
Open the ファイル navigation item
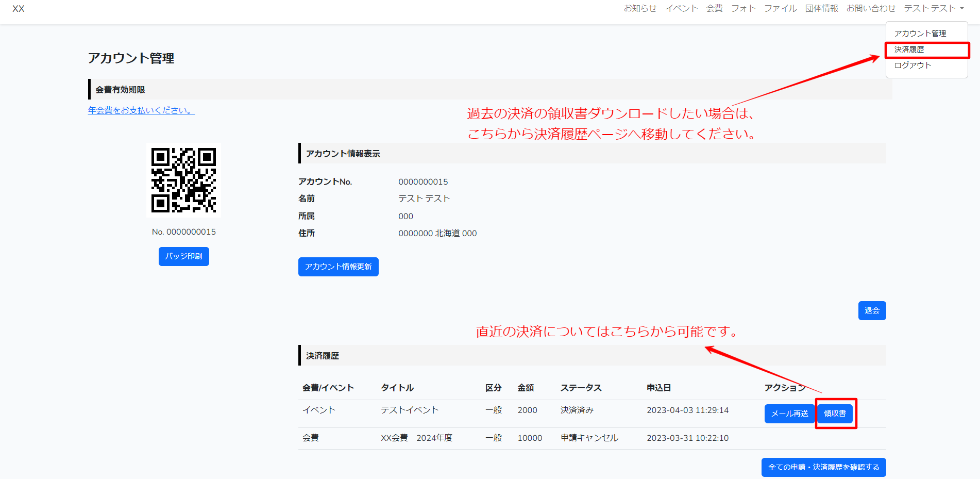pyautogui.click(x=780, y=8)
